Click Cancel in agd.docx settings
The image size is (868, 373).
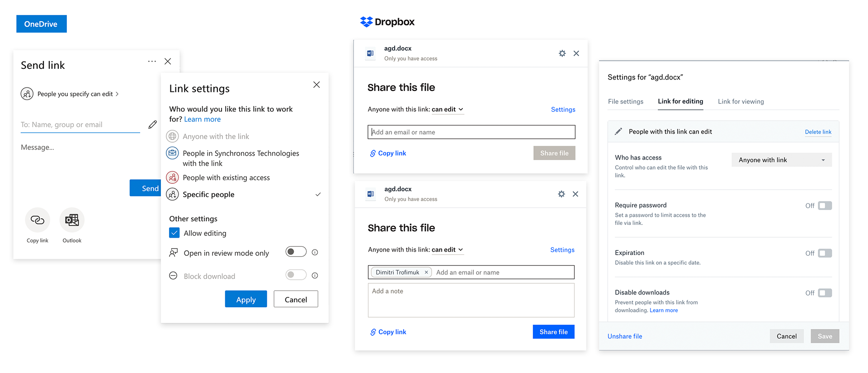coord(787,336)
